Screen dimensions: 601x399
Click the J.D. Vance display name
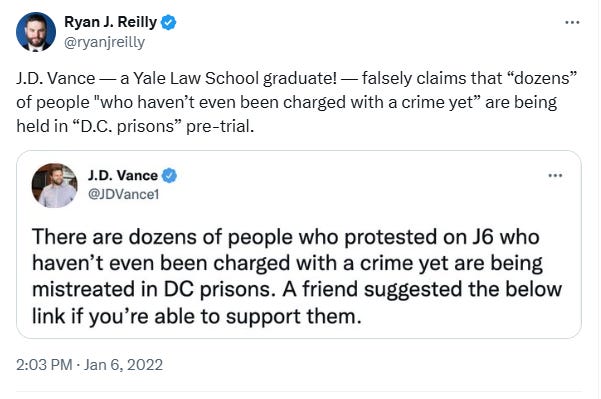point(123,176)
